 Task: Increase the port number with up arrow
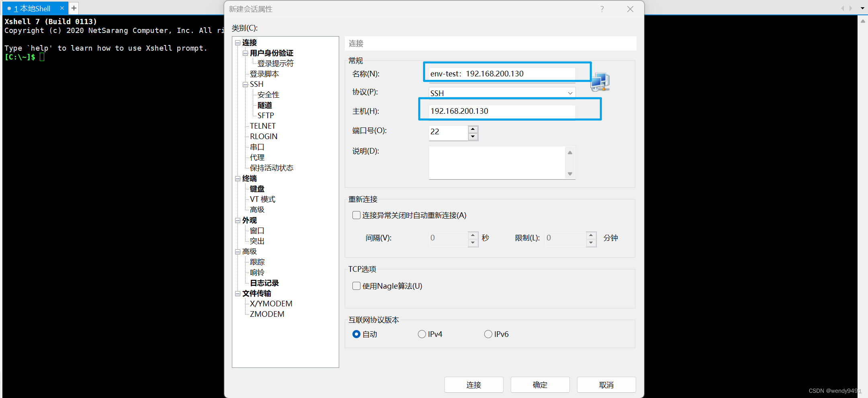tap(473, 129)
